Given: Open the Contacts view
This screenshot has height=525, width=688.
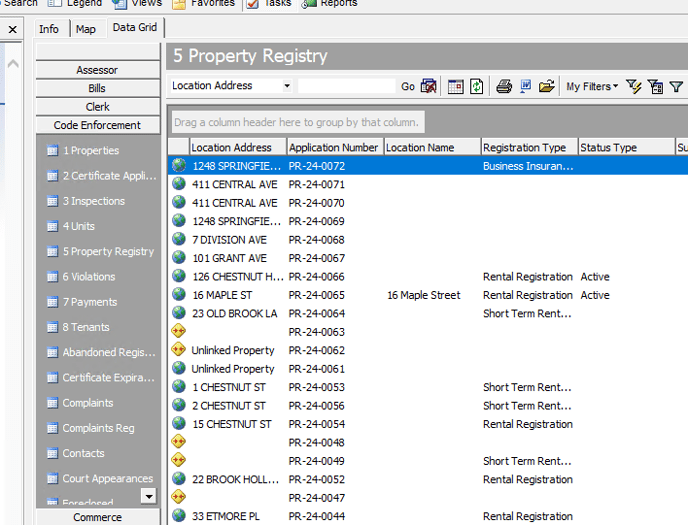Looking at the screenshot, I should pos(76,453).
